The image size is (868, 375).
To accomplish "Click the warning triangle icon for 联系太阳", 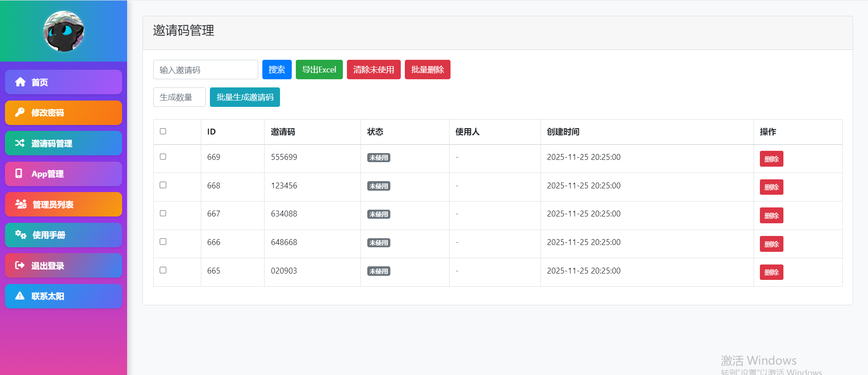I will (20, 296).
